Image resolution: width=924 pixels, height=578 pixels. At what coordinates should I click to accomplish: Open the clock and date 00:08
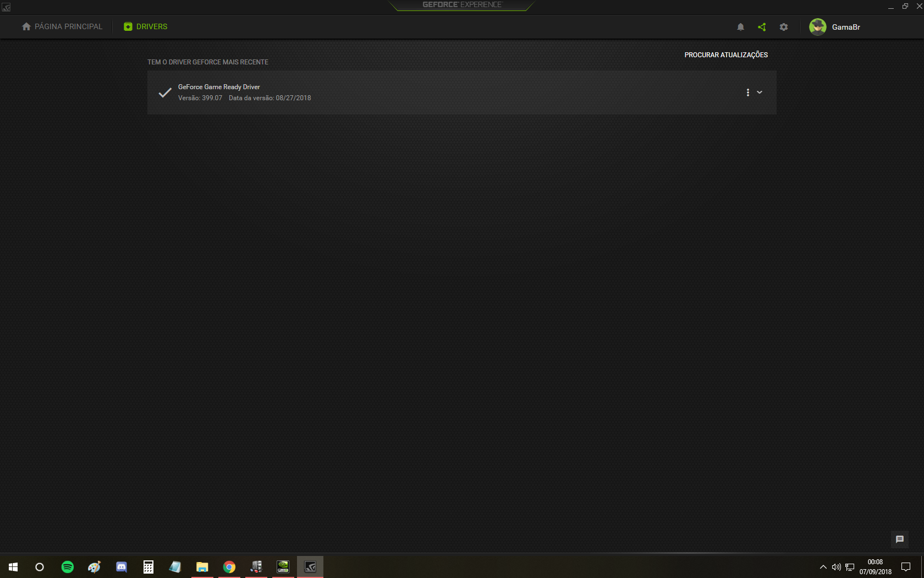tap(876, 567)
